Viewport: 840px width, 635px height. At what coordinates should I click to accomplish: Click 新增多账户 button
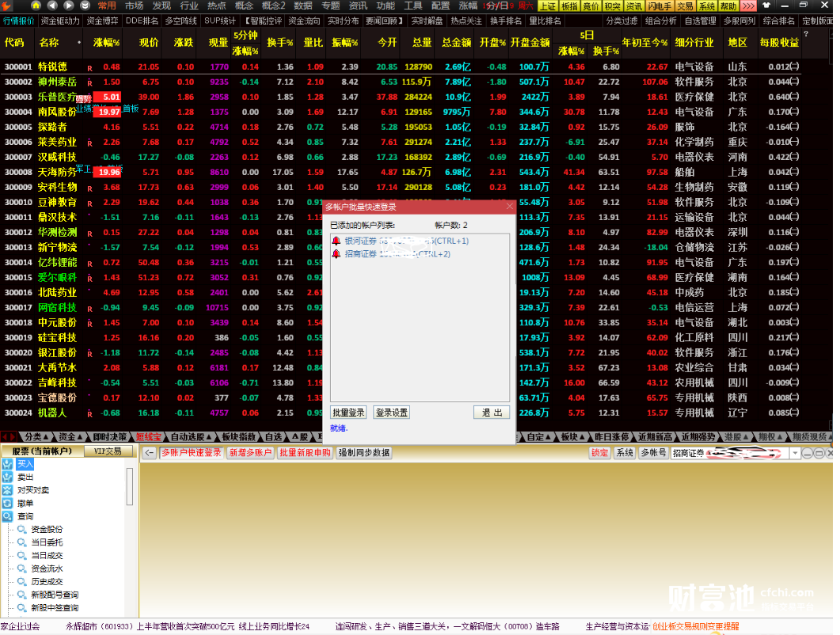pyautogui.click(x=250, y=453)
